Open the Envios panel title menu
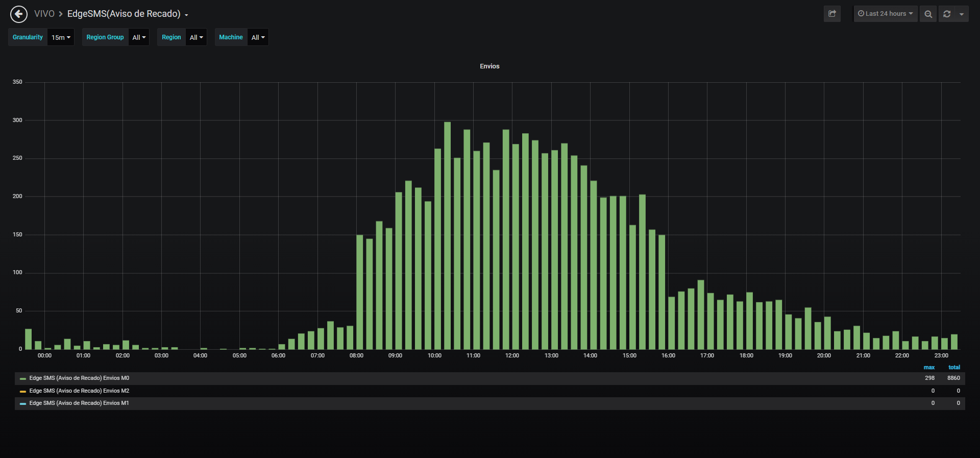The image size is (980, 458). pos(489,66)
